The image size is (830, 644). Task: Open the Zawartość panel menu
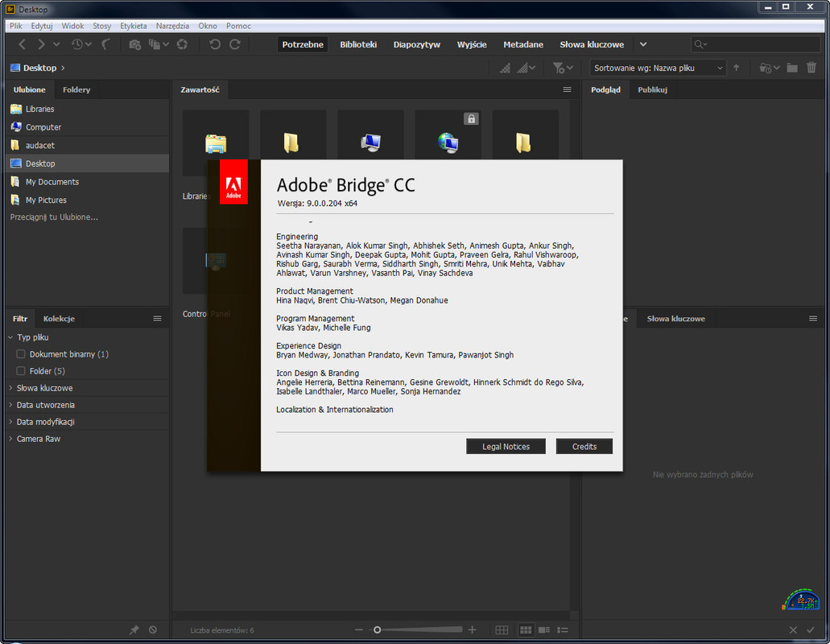pos(567,89)
